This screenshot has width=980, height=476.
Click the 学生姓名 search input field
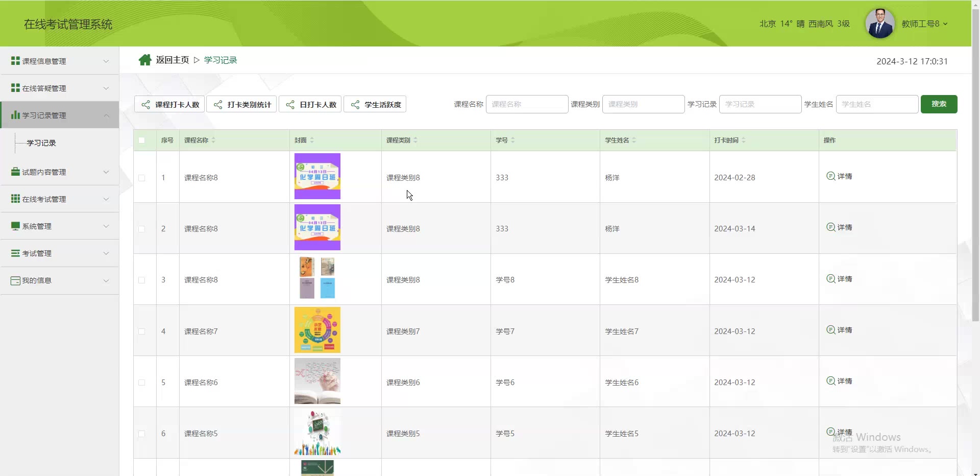877,104
